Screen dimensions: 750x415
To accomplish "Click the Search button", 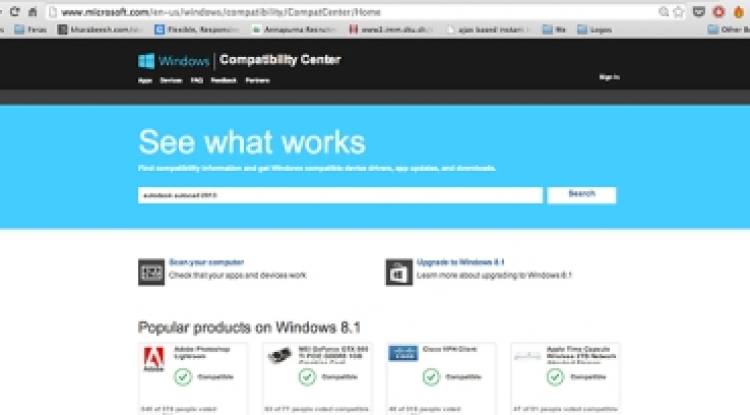I will tap(582, 195).
